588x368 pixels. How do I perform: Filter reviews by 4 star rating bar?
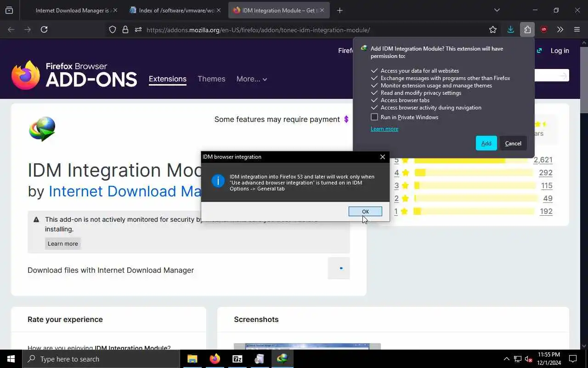click(474, 173)
